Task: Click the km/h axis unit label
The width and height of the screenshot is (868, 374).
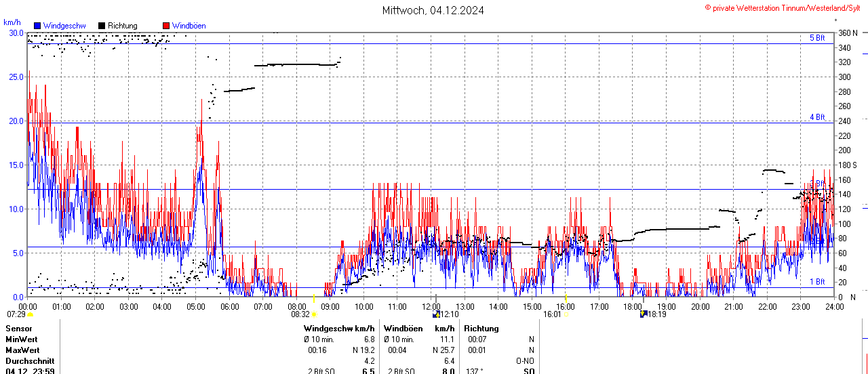Action: tap(12, 22)
